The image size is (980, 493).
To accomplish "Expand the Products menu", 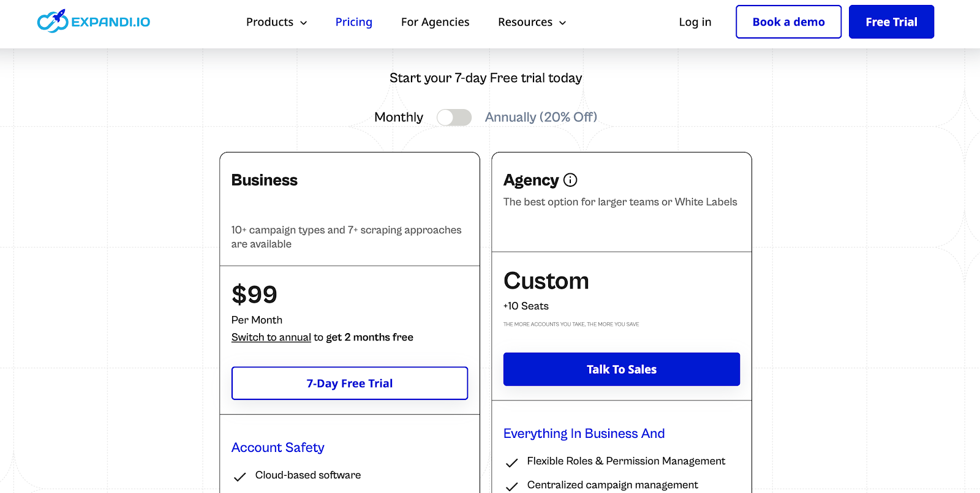I will 269,22.
